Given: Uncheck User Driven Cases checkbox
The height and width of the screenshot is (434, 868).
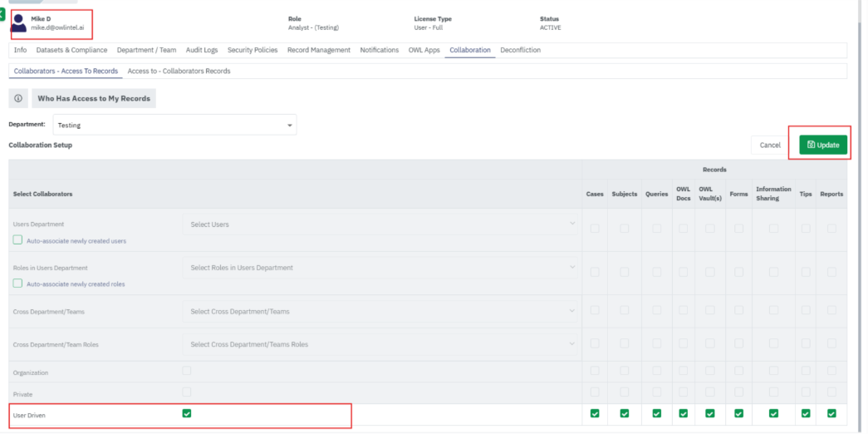Looking at the screenshot, I should (595, 414).
